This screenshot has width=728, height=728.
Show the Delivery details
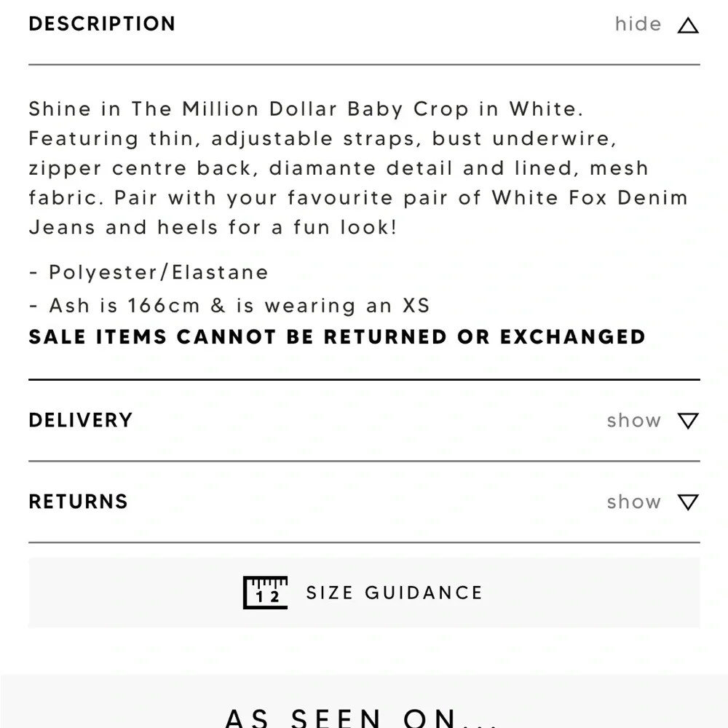click(633, 421)
